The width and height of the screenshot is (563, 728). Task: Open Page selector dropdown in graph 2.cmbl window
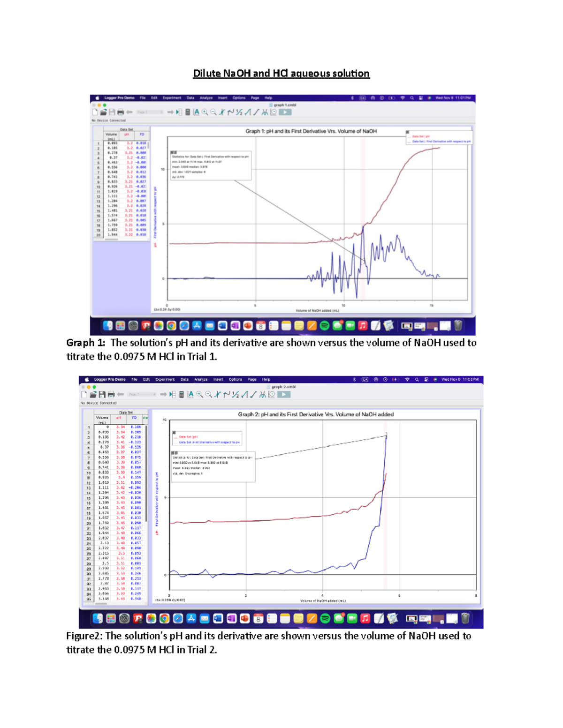point(142,395)
